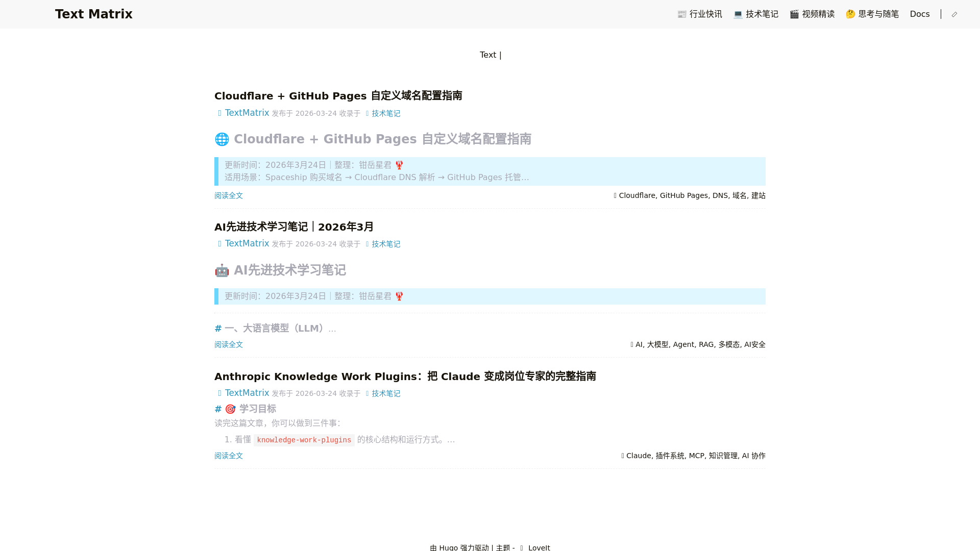The width and height of the screenshot is (980, 551).
Task: Open the Anthropic Knowledge Work Plugins article title
Action: (405, 377)
